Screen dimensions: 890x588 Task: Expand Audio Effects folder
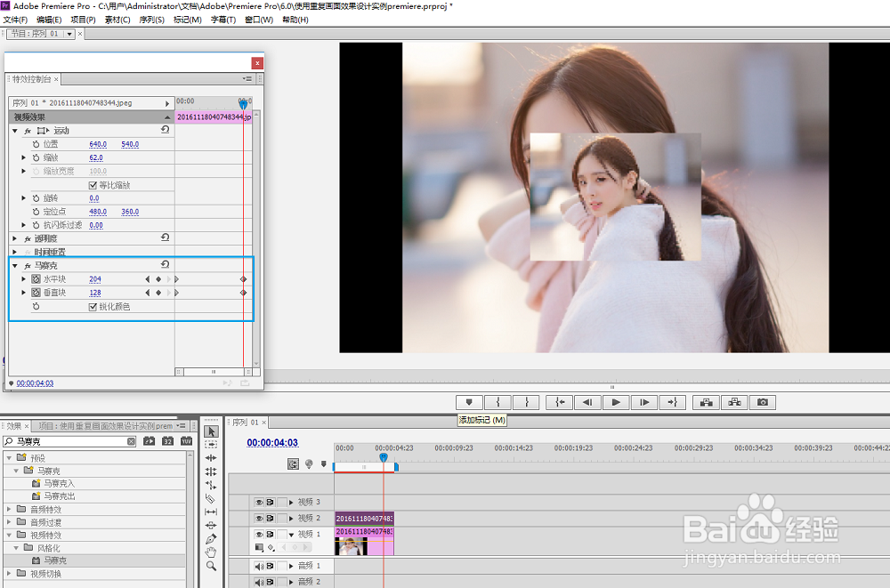pos(9,509)
